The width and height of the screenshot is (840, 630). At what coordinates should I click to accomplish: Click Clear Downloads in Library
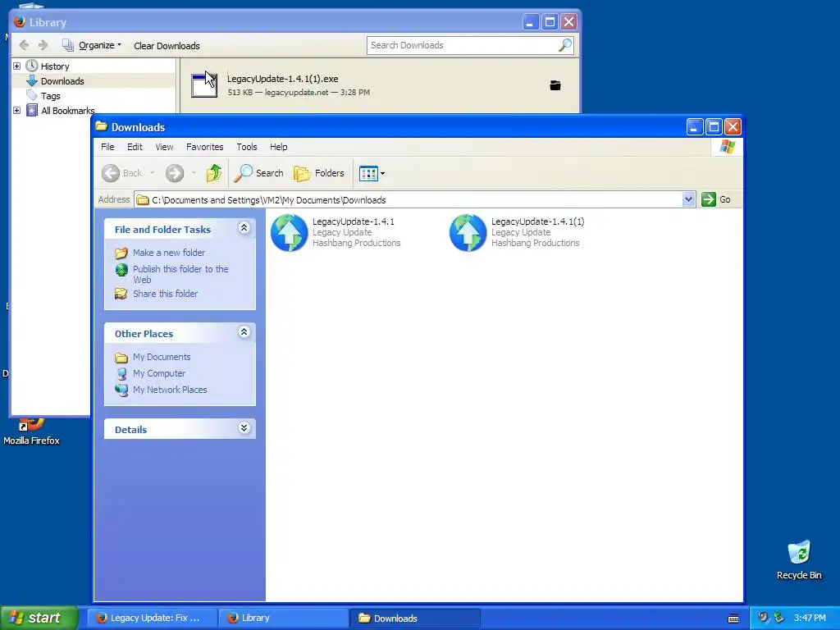click(x=167, y=46)
